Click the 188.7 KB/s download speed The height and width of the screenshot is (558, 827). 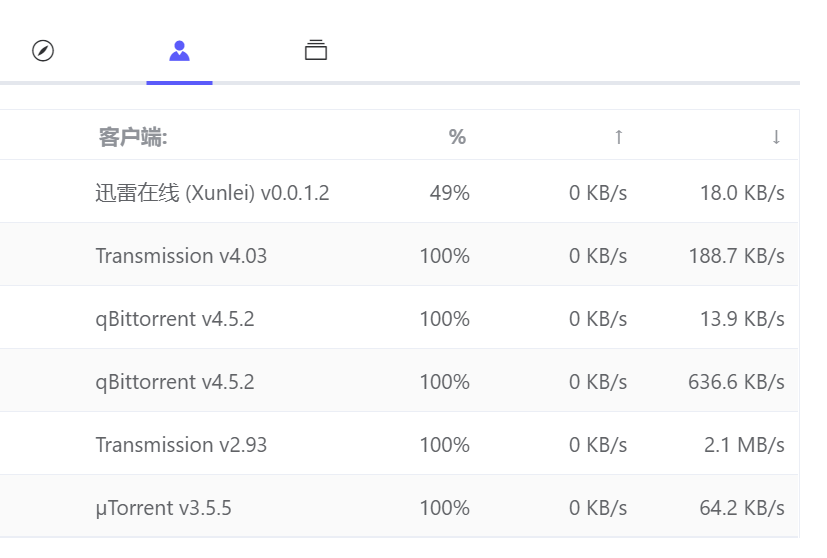point(736,256)
